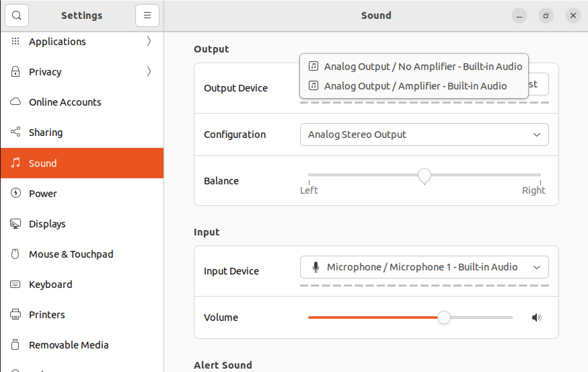Minimize the Settings window

pyautogui.click(x=519, y=15)
